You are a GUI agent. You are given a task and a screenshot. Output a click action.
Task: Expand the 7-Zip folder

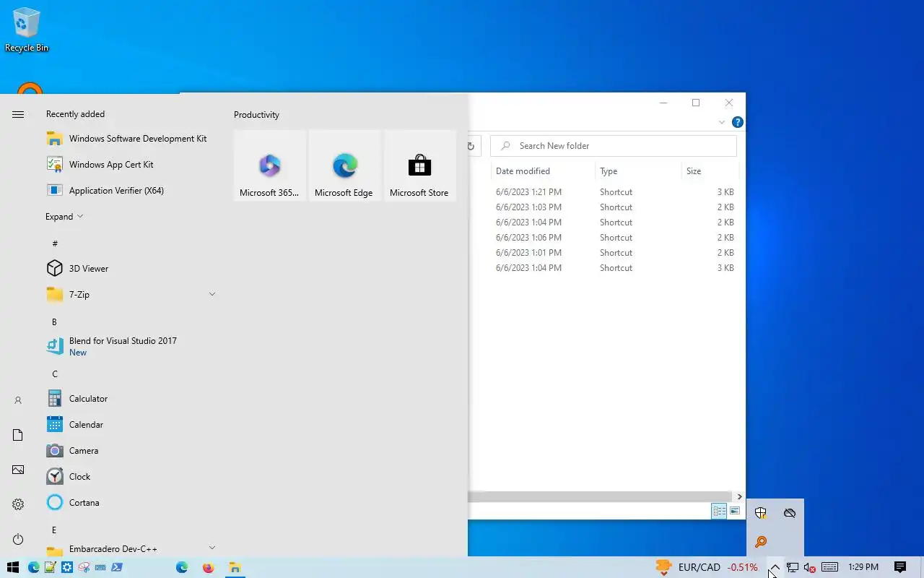coord(212,295)
